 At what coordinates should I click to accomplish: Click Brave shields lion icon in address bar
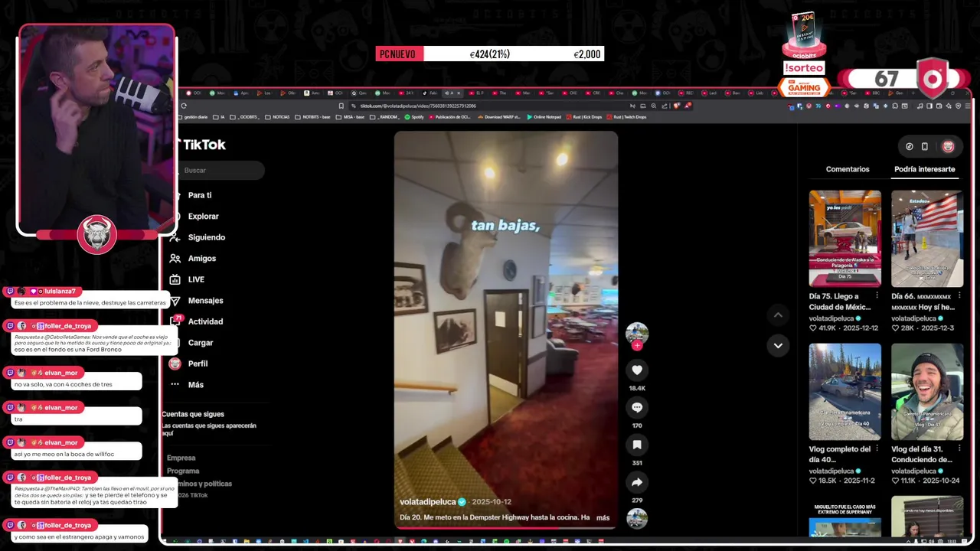[x=677, y=106]
